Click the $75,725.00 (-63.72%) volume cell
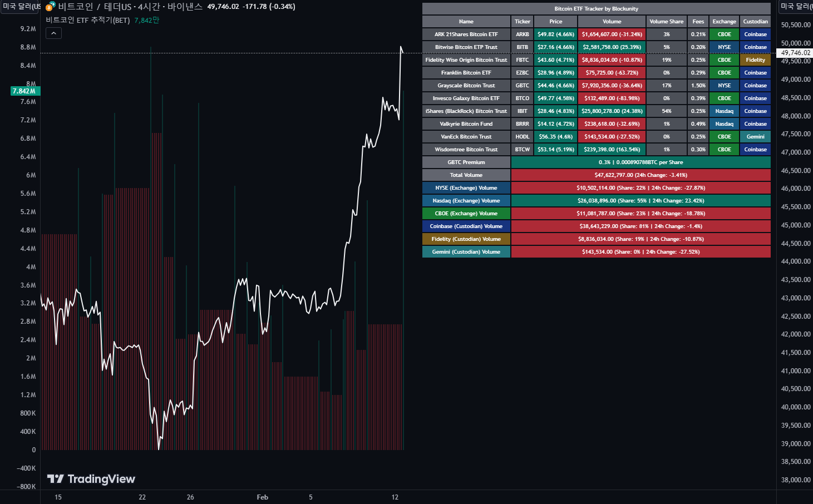Viewport: 813px width, 504px height. 612,73
